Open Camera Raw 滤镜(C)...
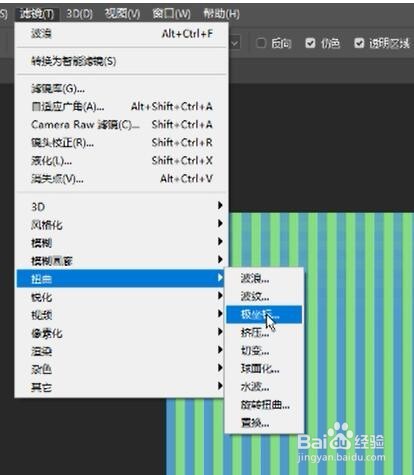The height and width of the screenshot is (475, 414). click(x=122, y=125)
